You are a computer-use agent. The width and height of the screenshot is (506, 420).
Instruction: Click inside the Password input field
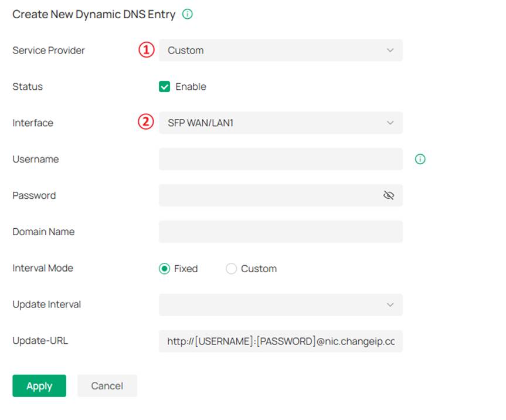(264, 195)
